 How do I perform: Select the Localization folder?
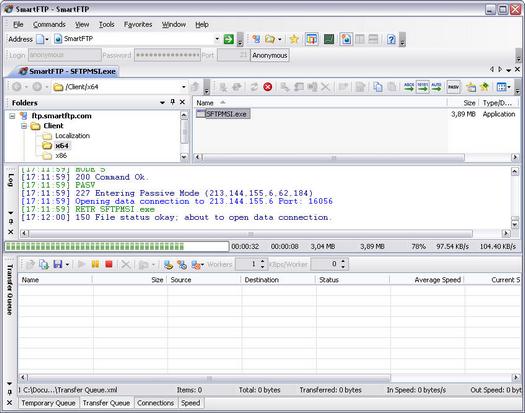pyautogui.click(x=72, y=136)
